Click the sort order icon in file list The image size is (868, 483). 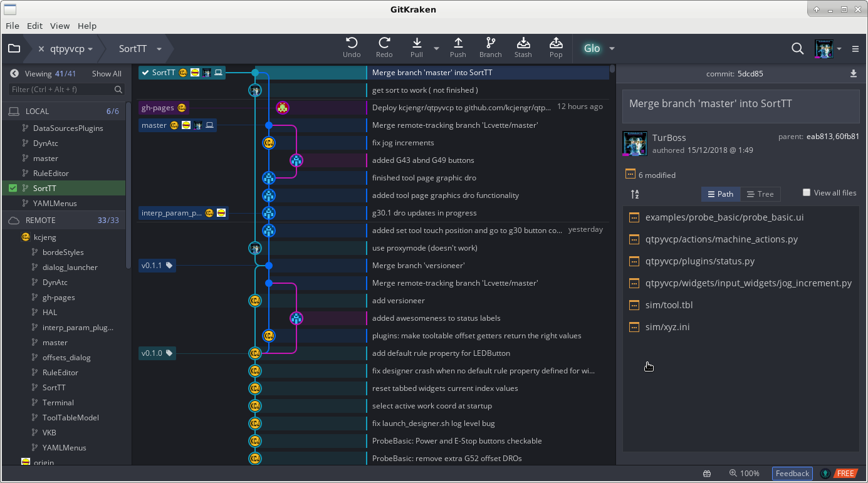[635, 194]
